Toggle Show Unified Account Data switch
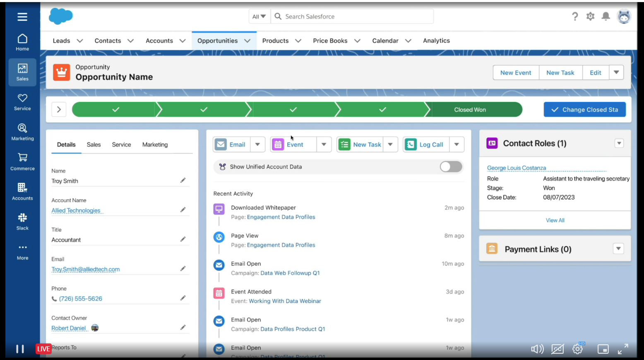Image resolution: width=644 pixels, height=360 pixels. tap(451, 167)
